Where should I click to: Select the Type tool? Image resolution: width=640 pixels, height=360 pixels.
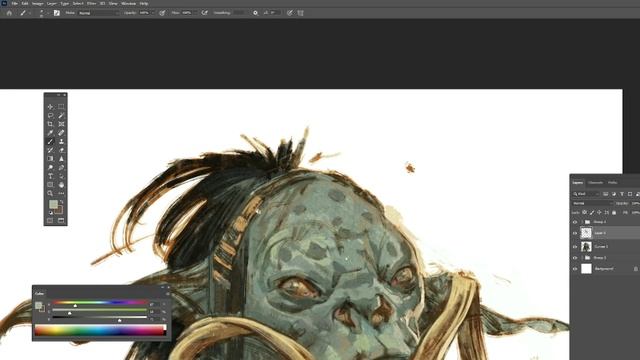click(x=50, y=176)
